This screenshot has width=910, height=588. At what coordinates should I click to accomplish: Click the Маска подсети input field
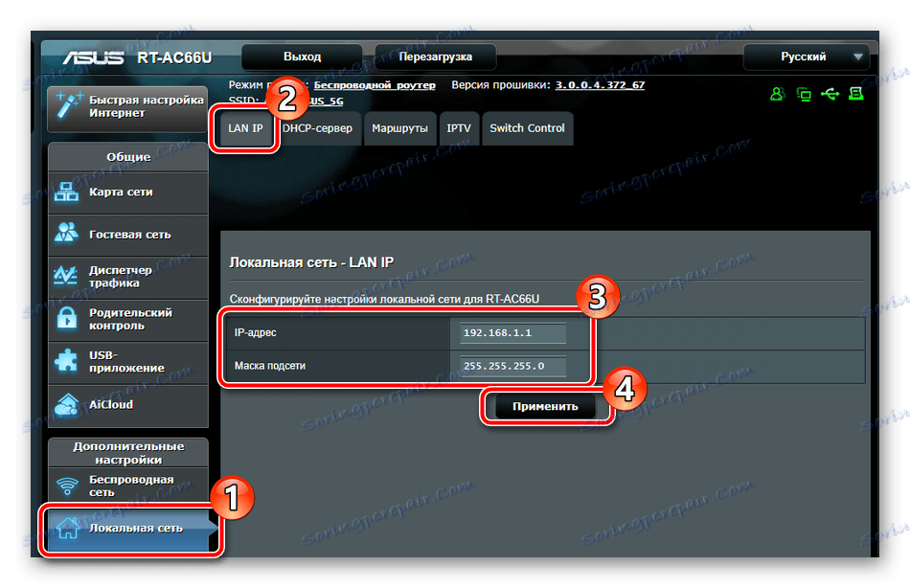click(513, 366)
